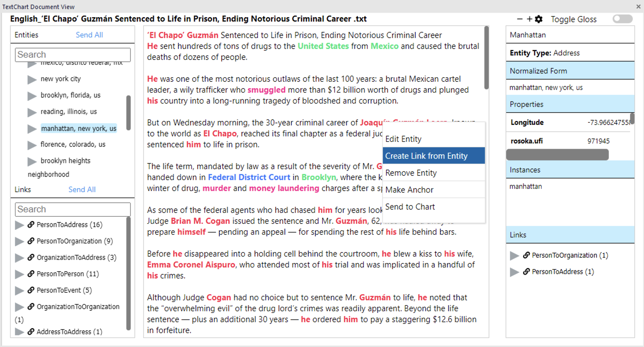The height and width of the screenshot is (347, 644).
Task: Click link icon beside PersonToOrganization (1)
Action: pyautogui.click(x=526, y=255)
